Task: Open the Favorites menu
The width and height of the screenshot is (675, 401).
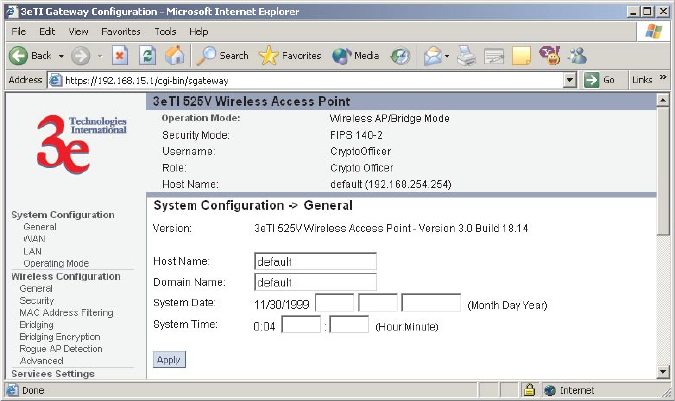Action: coord(121,31)
